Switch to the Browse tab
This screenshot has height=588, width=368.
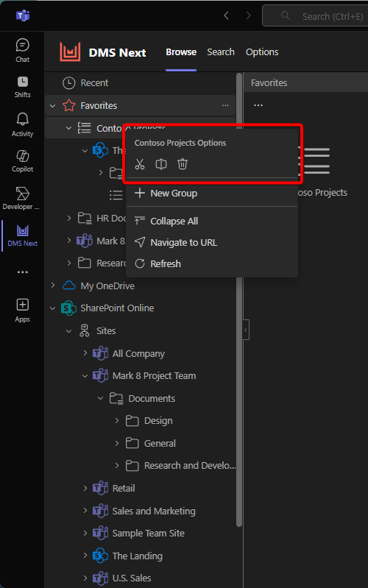181,52
